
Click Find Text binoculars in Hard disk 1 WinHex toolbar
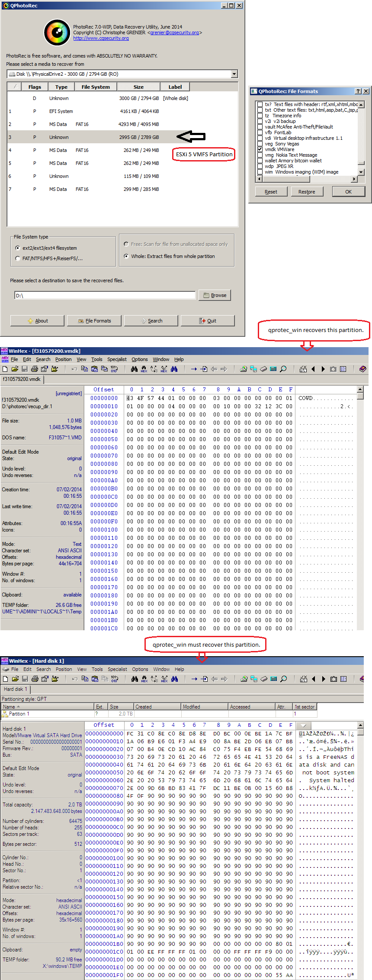click(x=135, y=679)
